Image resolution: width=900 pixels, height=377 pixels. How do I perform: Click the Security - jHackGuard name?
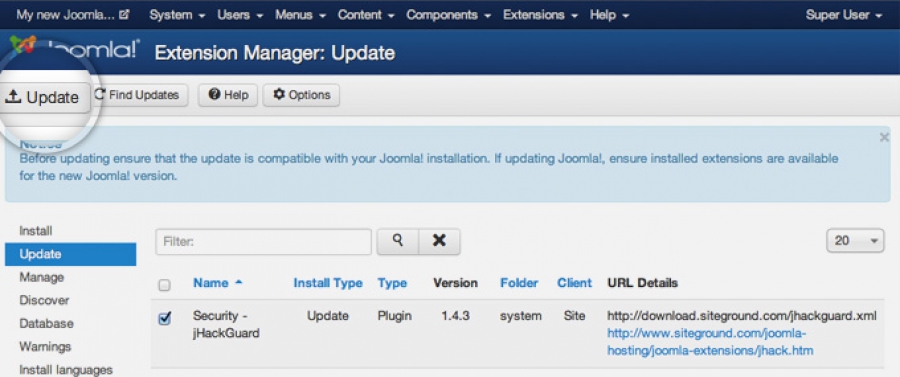pos(226,324)
